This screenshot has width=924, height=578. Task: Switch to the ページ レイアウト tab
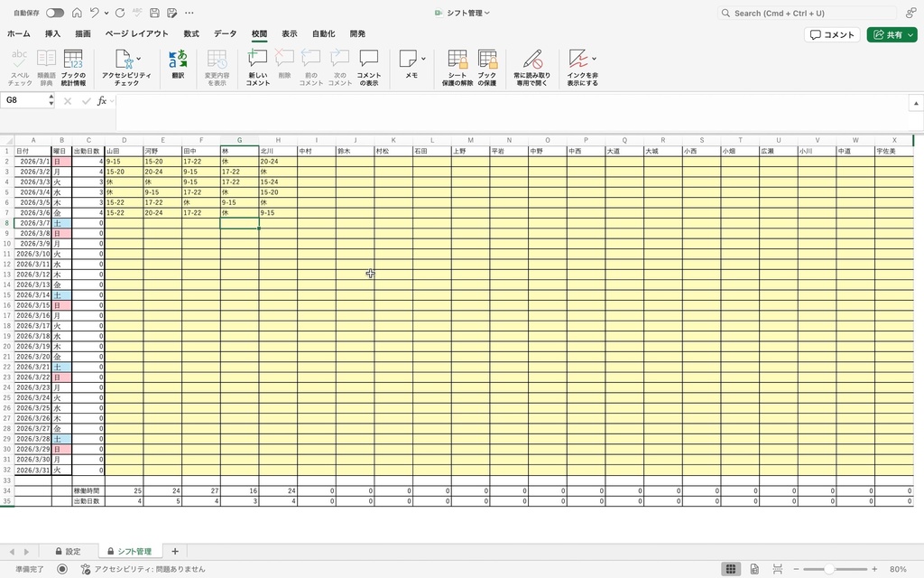pyautogui.click(x=137, y=33)
